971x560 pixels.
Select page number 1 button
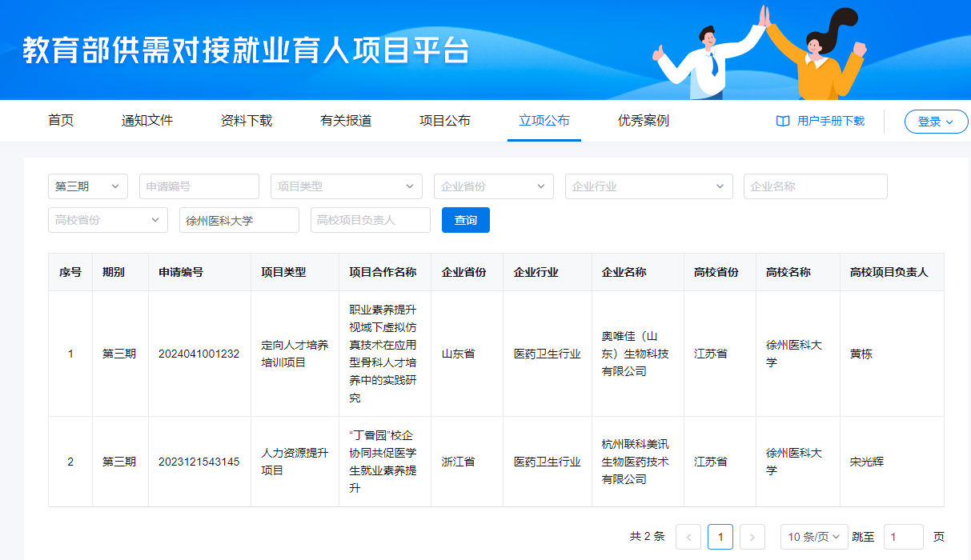(720, 537)
